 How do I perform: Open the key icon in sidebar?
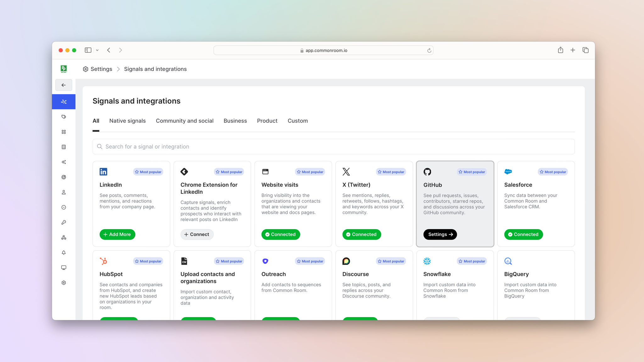click(64, 222)
